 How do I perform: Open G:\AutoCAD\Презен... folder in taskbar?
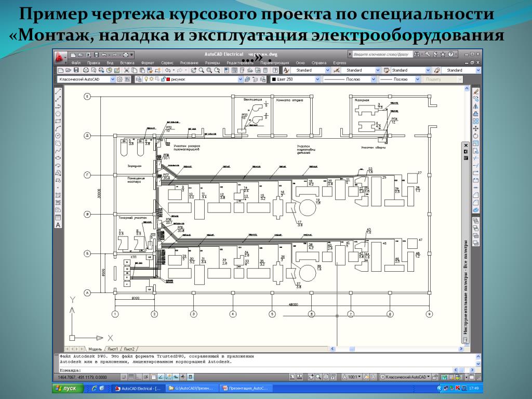point(191,388)
